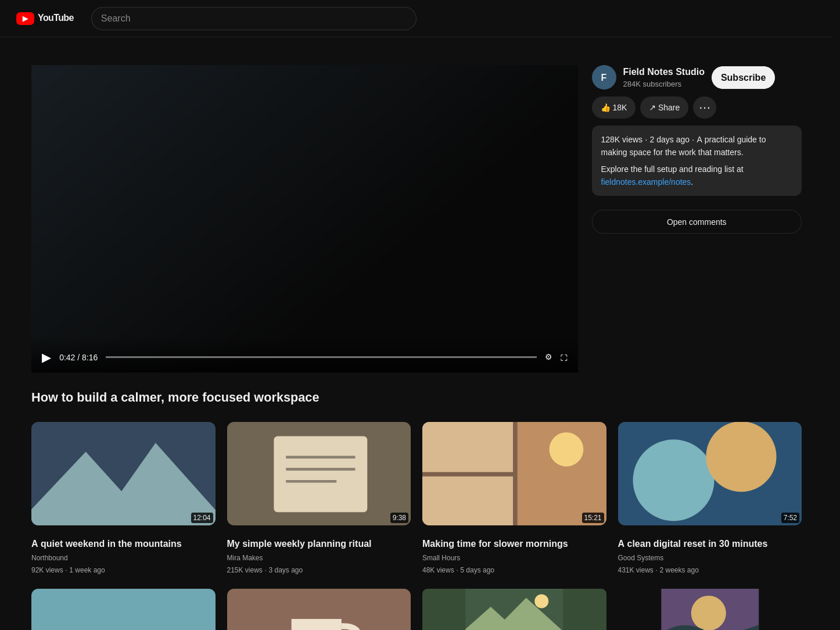Select title 'Making time for slower mornings'

(x=495, y=544)
